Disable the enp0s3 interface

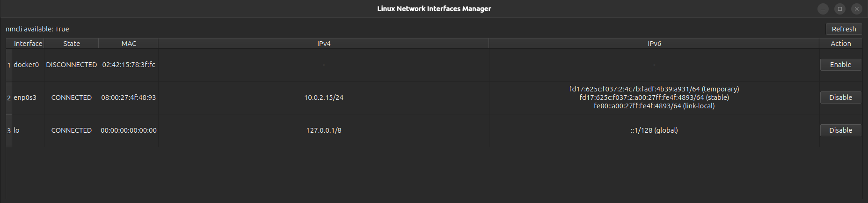pyautogui.click(x=840, y=98)
